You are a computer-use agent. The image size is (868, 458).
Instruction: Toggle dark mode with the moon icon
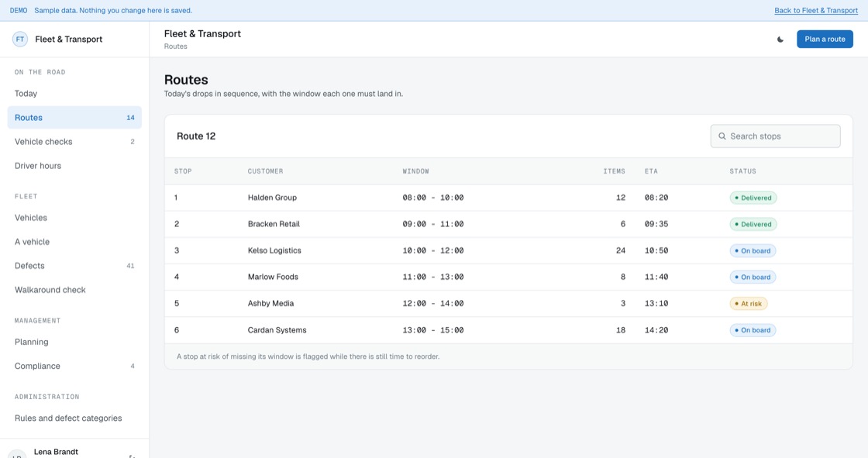coord(780,40)
